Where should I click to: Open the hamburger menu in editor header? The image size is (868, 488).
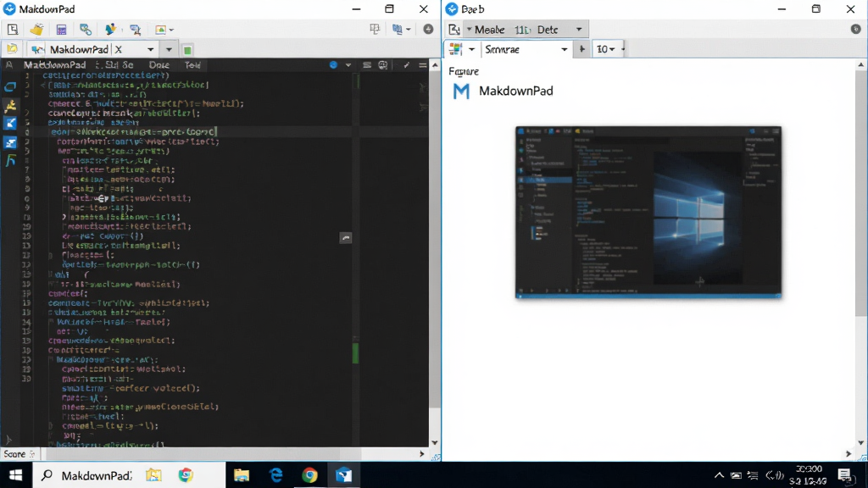[422, 64]
